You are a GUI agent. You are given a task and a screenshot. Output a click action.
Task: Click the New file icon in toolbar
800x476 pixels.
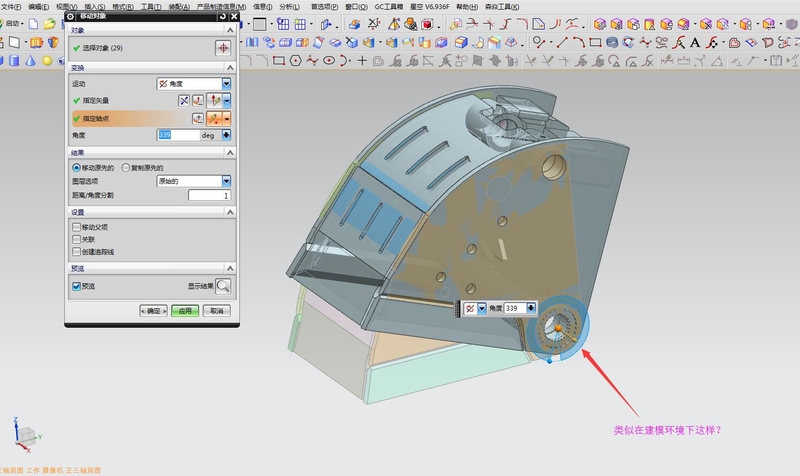pyautogui.click(x=33, y=23)
